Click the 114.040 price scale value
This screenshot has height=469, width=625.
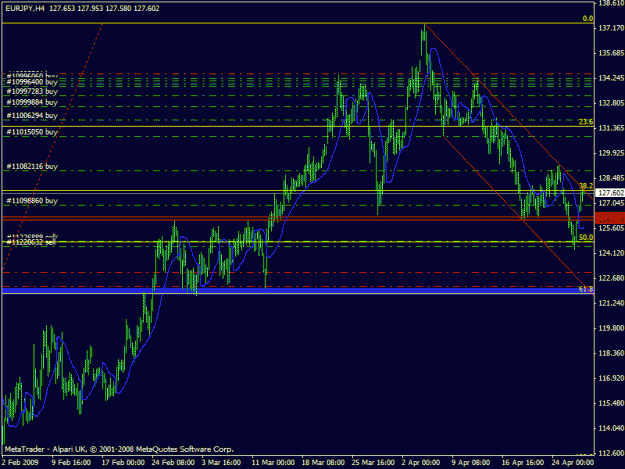point(611,428)
